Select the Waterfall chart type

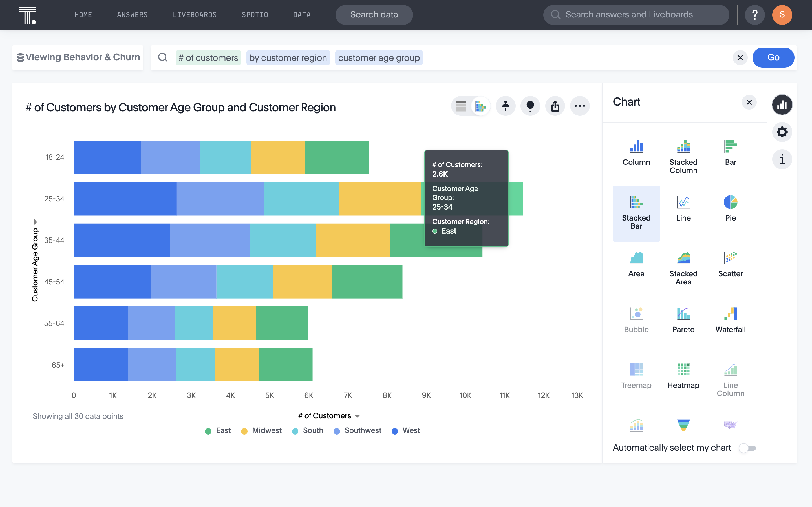click(x=730, y=319)
